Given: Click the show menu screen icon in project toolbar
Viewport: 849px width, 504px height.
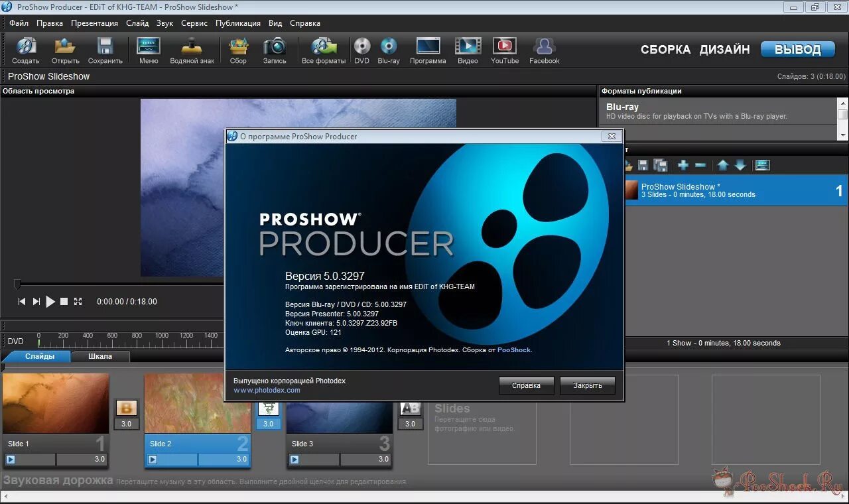Looking at the screenshot, I should 763,165.
